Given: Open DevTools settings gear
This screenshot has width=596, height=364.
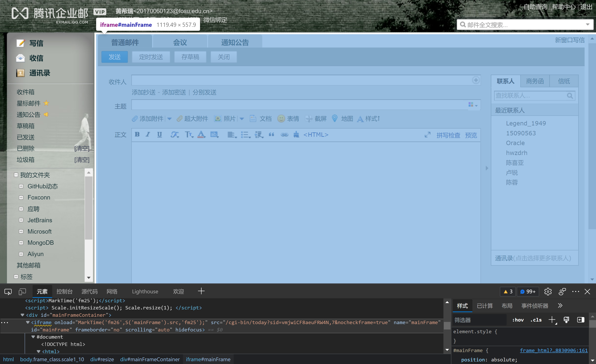Looking at the screenshot, I should (x=548, y=292).
